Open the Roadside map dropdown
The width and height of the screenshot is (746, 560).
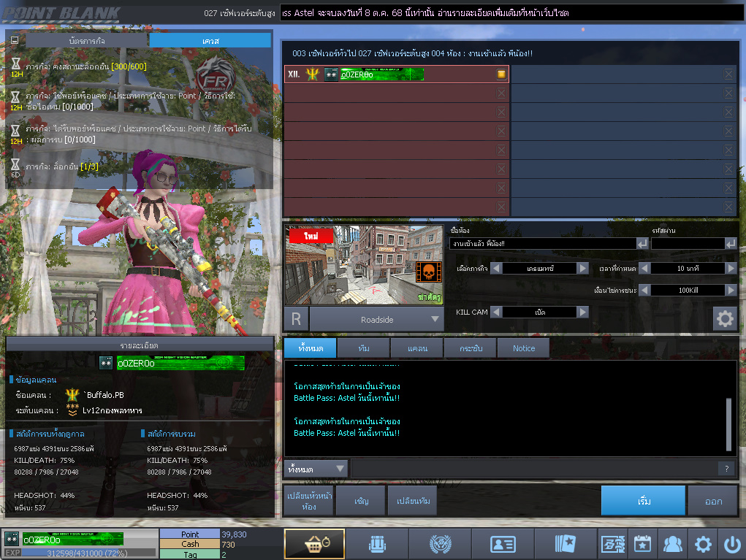[x=435, y=319]
